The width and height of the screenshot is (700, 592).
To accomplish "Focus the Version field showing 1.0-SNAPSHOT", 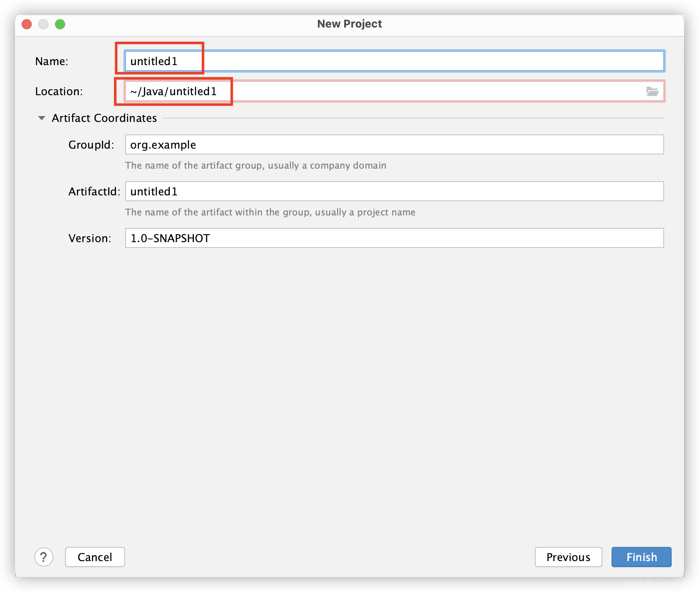I will pyautogui.click(x=394, y=238).
